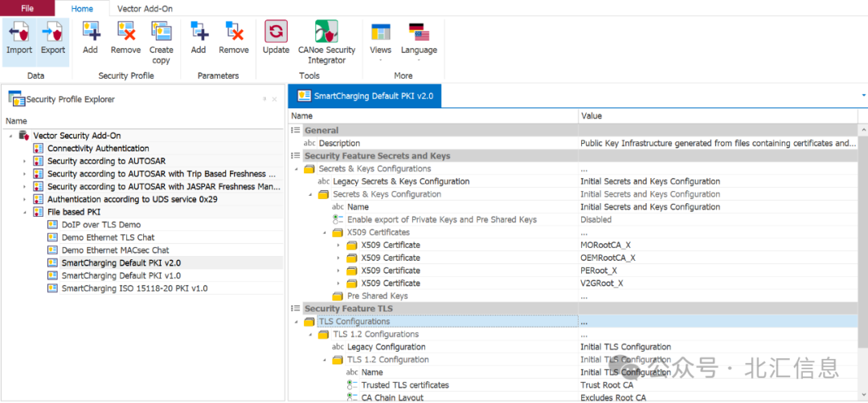
Task: Click the Value column header
Action: (718, 116)
